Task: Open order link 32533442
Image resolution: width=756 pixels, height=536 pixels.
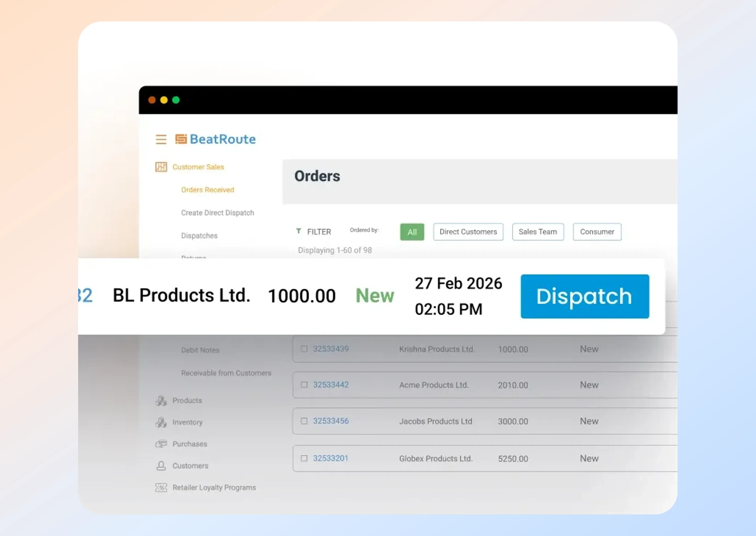Action: [331, 385]
